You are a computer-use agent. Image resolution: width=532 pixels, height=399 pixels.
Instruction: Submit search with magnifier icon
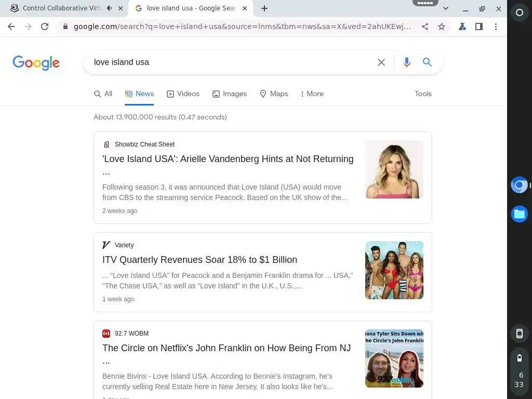click(427, 62)
